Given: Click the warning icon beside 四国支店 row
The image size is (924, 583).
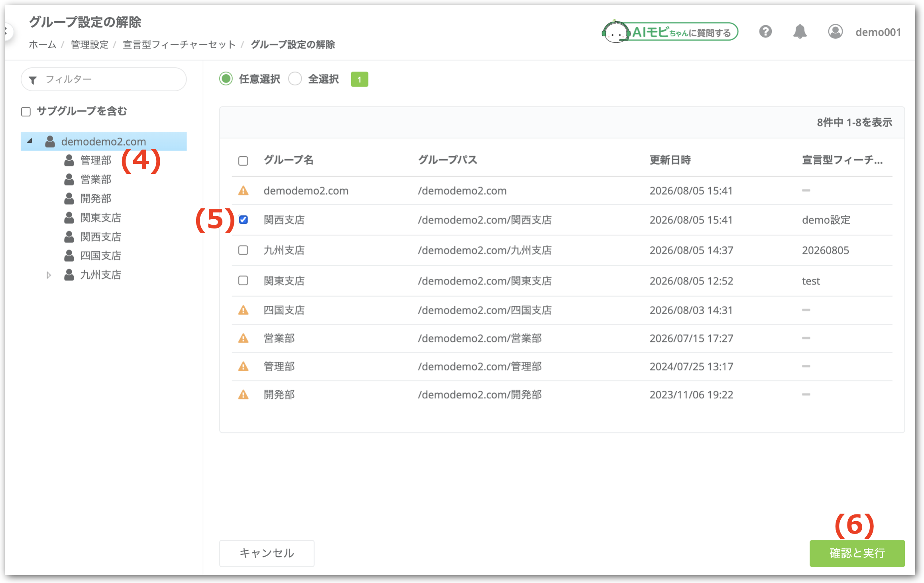Looking at the screenshot, I should tap(243, 310).
